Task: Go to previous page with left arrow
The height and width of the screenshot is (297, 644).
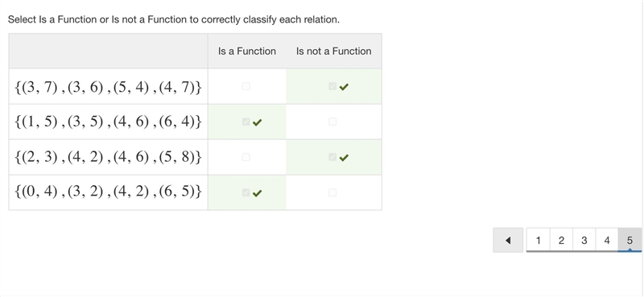Action: pyautogui.click(x=508, y=241)
